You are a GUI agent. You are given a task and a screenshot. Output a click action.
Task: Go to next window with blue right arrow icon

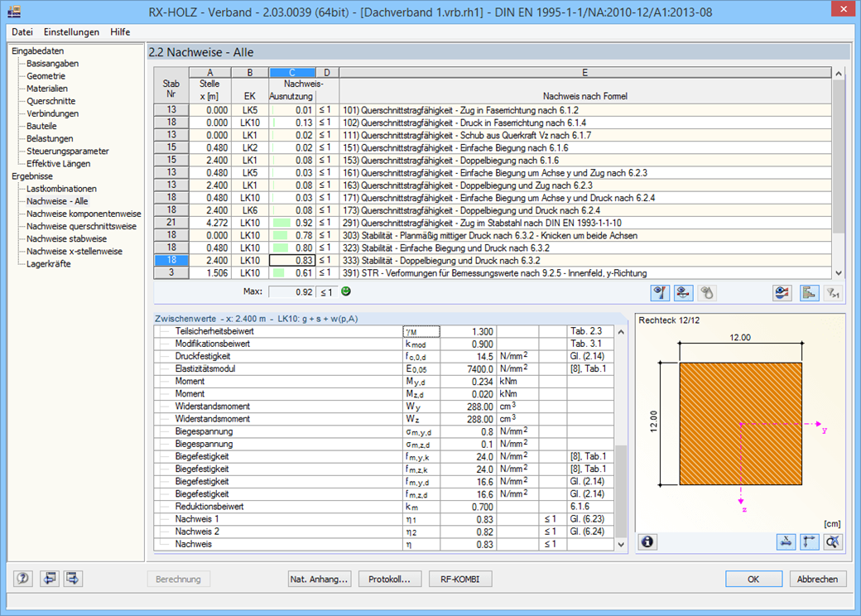73,579
